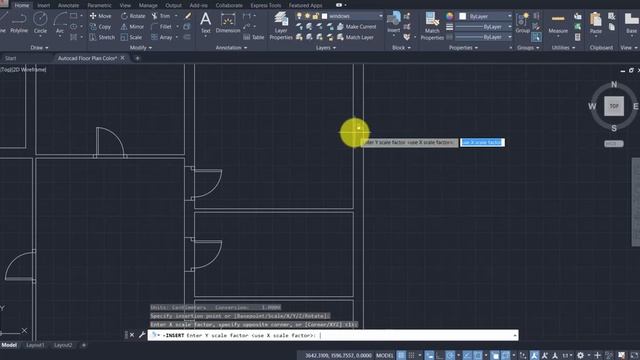Click the rectangle draw tool icon
This screenshot has height=360, width=640.
(x=73, y=16)
